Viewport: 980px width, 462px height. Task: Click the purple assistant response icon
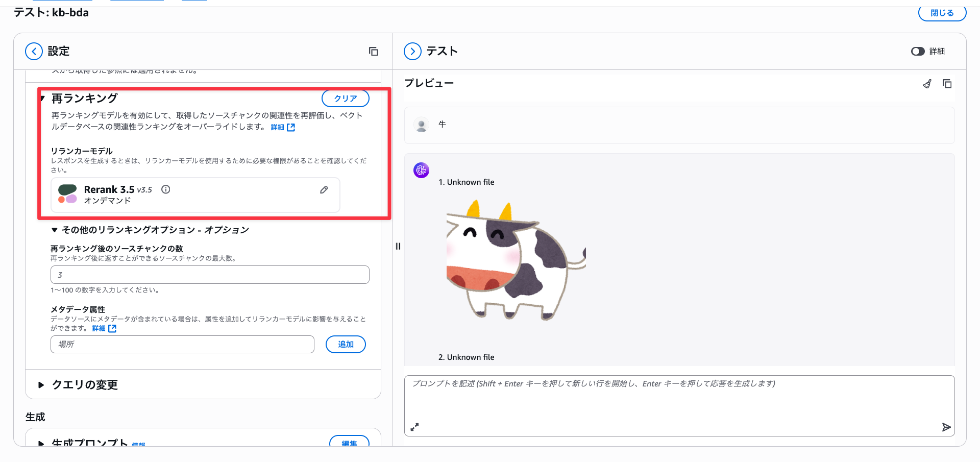pyautogui.click(x=421, y=170)
